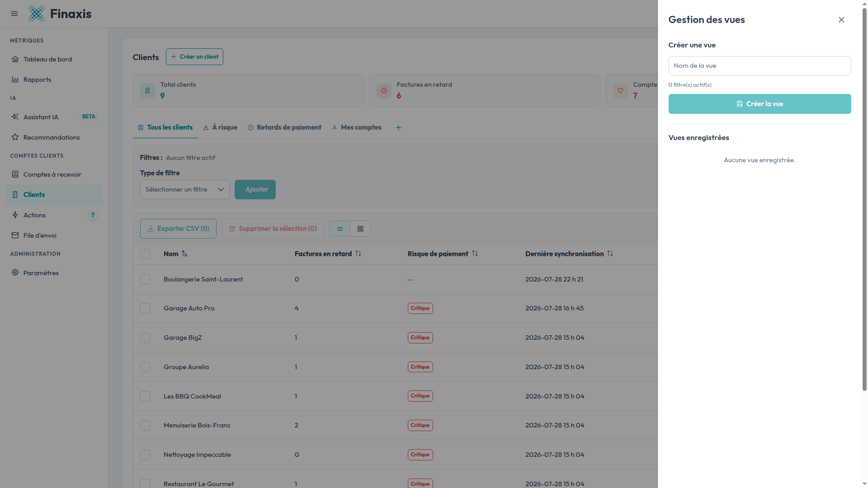This screenshot has width=868, height=488.
Task: Switch to Retards de paiement tab
Action: (284, 128)
